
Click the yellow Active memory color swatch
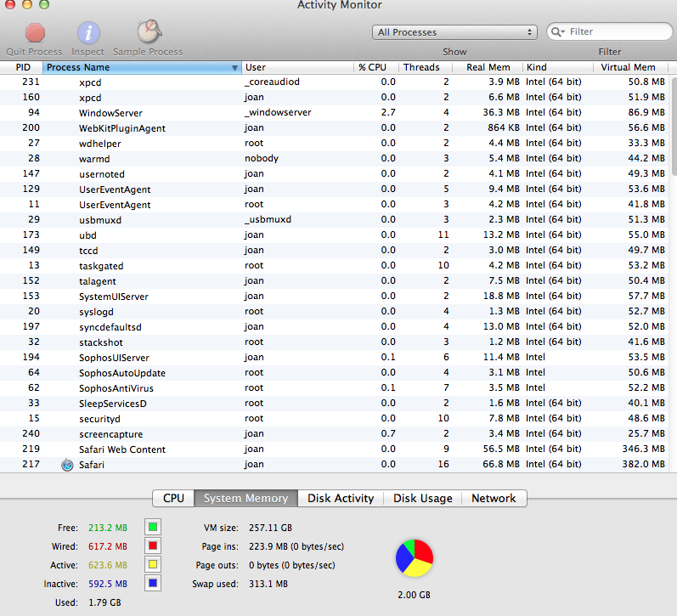(152, 564)
